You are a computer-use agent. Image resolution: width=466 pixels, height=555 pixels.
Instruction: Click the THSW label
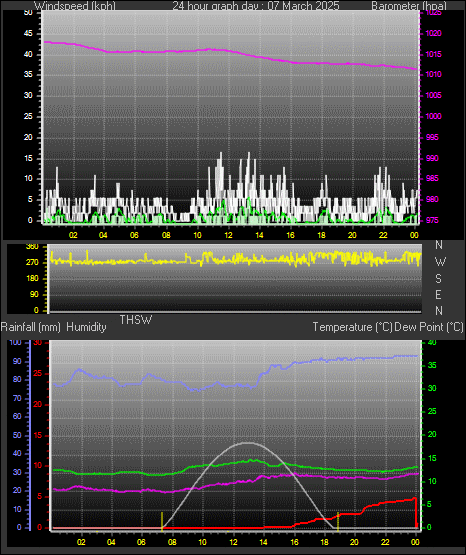point(136,320)
